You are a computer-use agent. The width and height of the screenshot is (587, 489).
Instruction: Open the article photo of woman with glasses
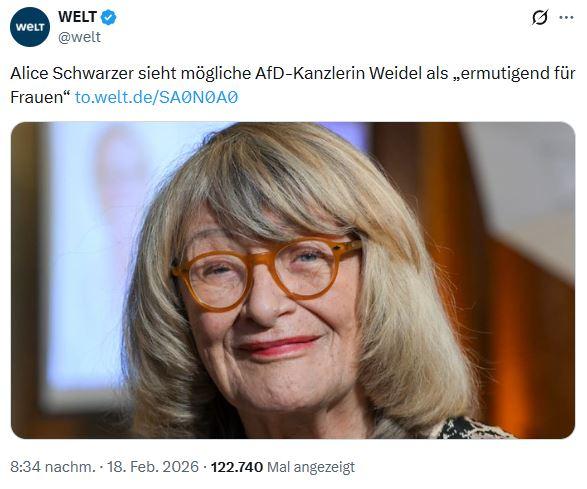[x=293, y=280]
